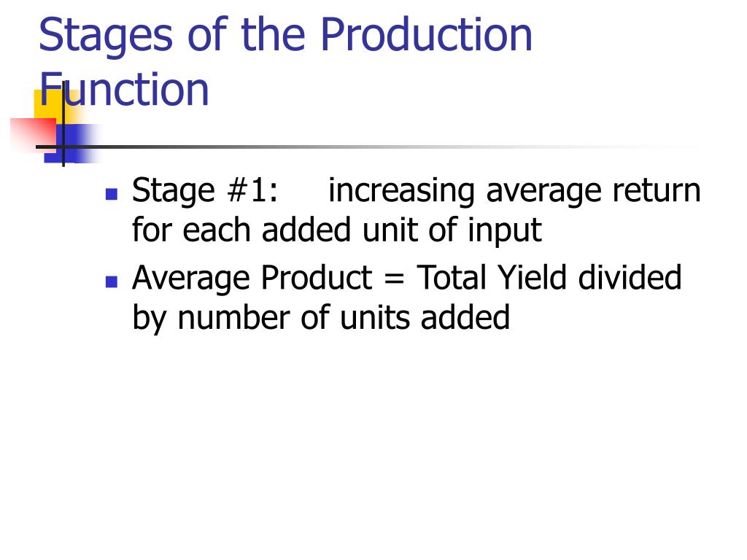The width and height of the screenshot is (747, 560).
Task: Click the words "Total Yield"
Action: tap(491, 278)
